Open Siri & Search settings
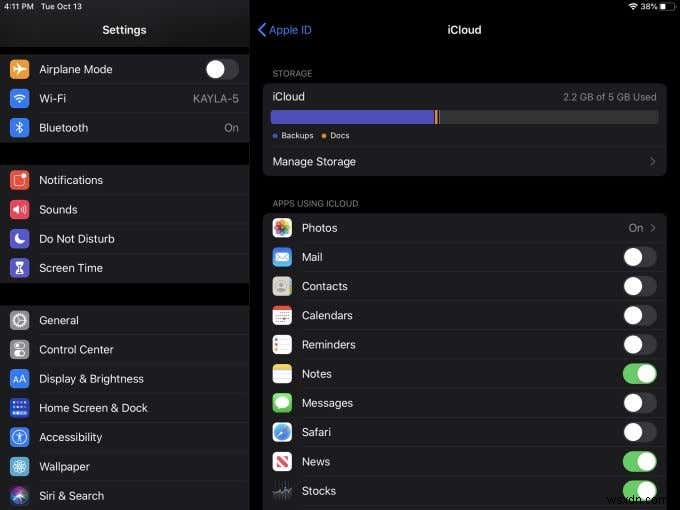The image size is (680, 510). 124,496
